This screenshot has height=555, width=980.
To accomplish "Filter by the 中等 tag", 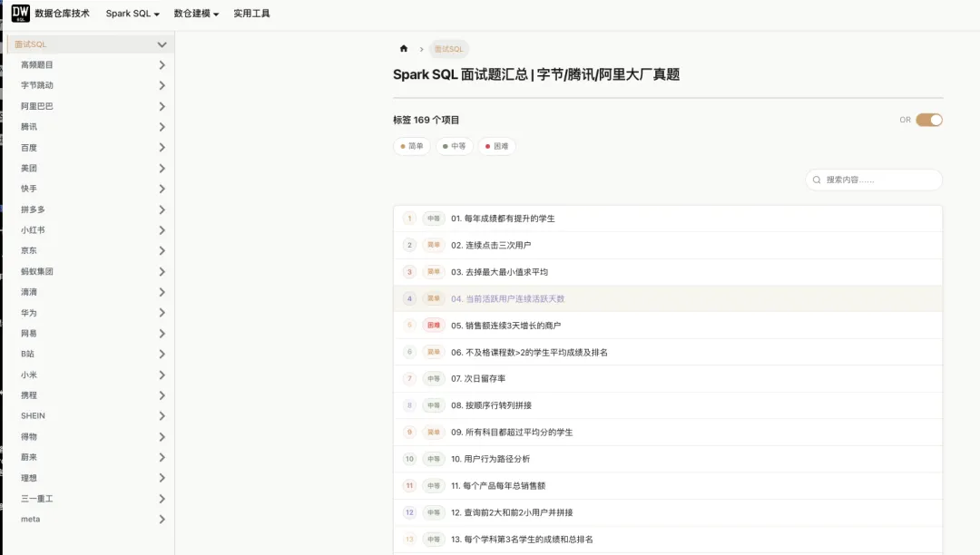I will [x=455, y=146].
